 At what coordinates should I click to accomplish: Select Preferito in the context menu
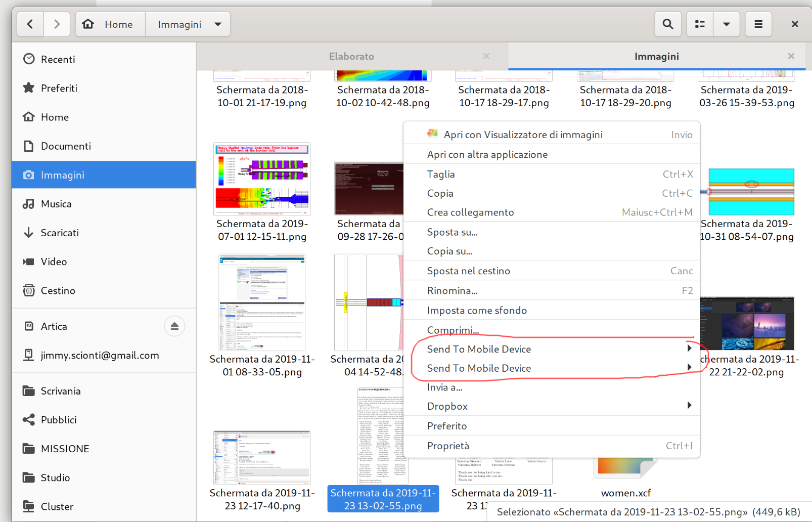(552, 426)
